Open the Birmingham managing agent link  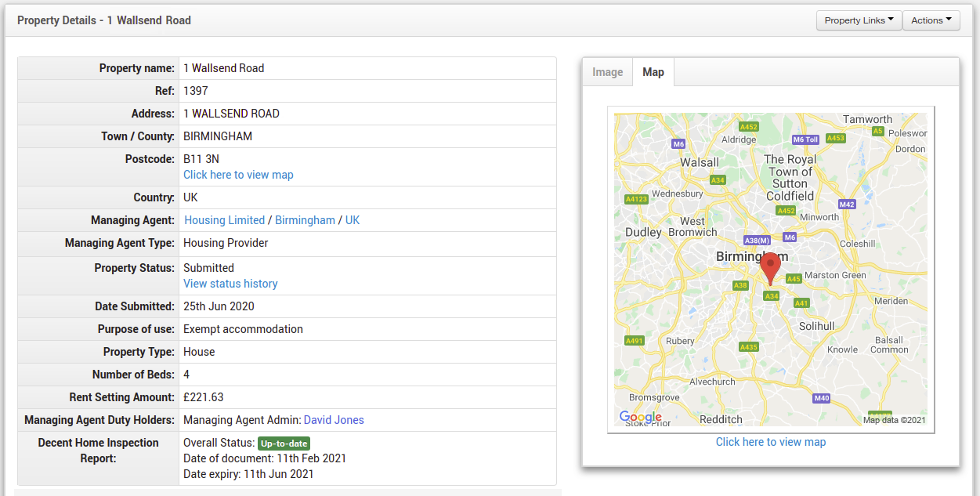click(305, 220)
